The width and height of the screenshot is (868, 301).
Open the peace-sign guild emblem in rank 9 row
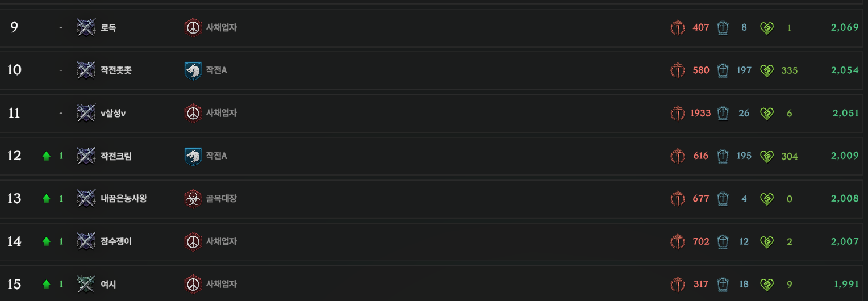coord(193,27)
